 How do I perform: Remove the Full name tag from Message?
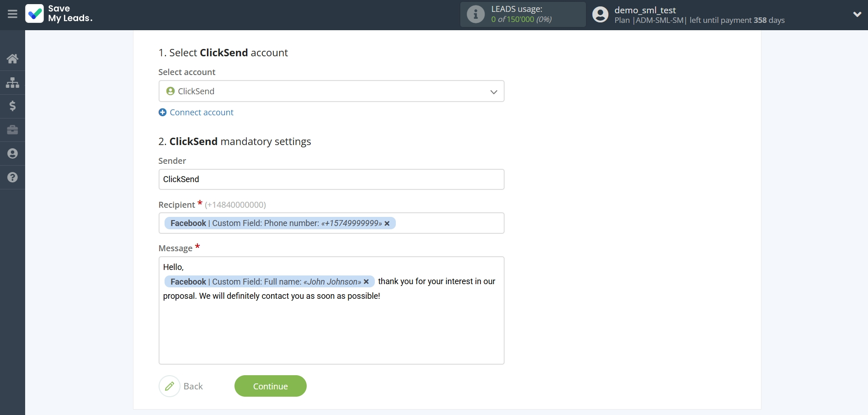[x=366, y=282]
